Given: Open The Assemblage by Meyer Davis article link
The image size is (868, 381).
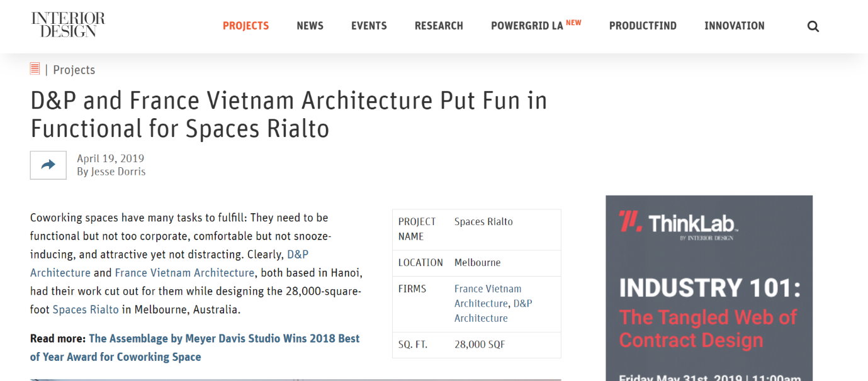Looking at the screenshot, I should tap(194, 348).
